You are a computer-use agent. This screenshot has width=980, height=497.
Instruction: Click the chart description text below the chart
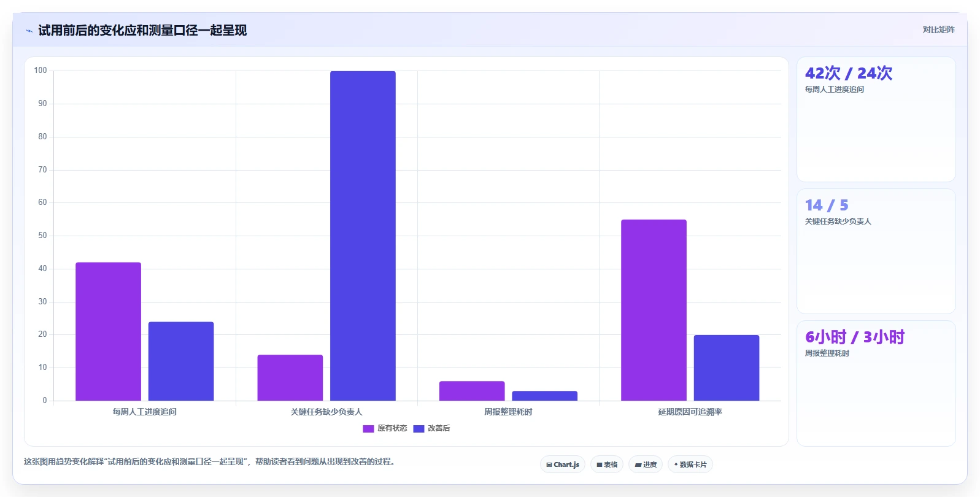pos(209,461)
